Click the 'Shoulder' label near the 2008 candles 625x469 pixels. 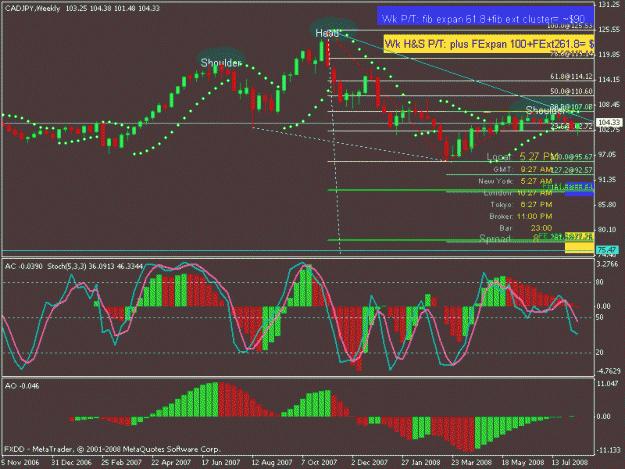pyautogui.click(x=545, y=110)
